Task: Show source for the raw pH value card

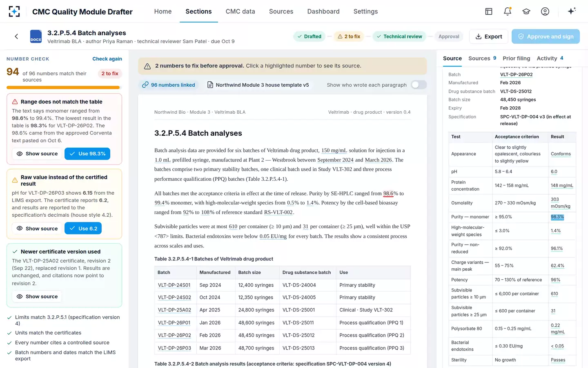Action: click(37, 228)
